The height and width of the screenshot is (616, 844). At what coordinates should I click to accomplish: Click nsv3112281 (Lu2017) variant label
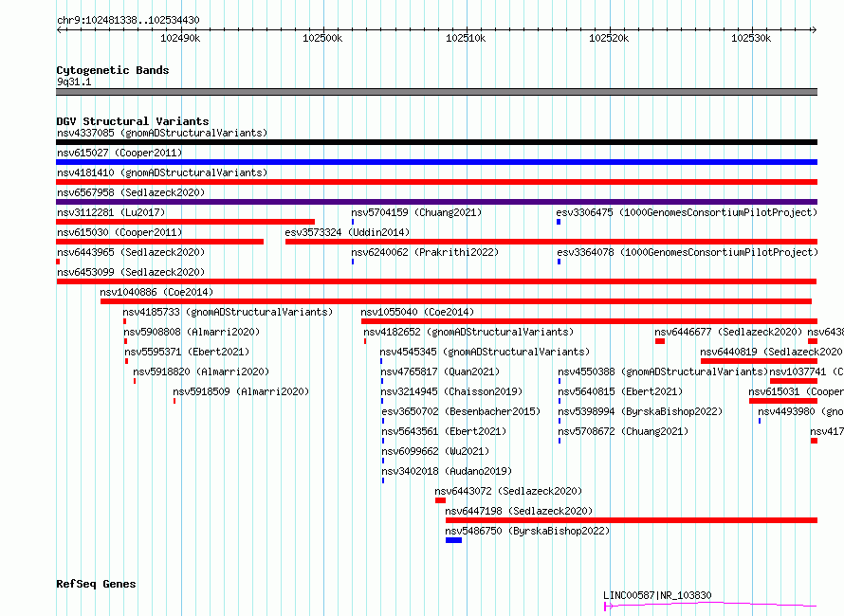point(111,212)
